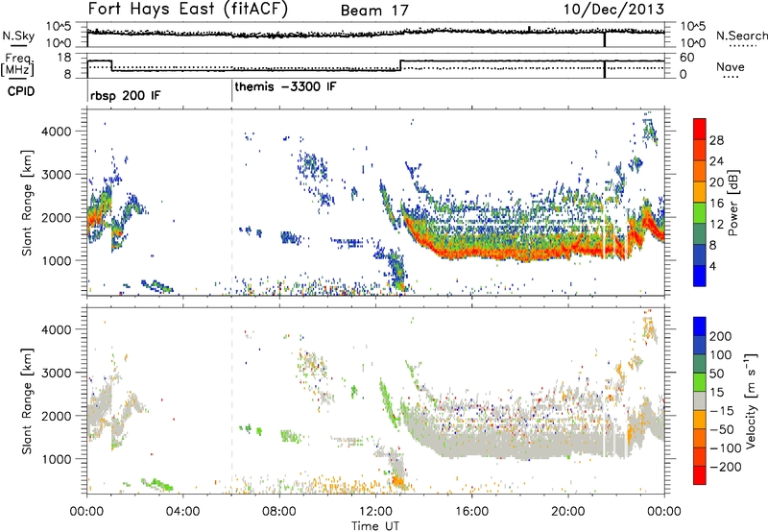Screen dimensions: 768x532
Task: Click the 'Freq. [MHz]' axis label
Action: tap(17, 64)
